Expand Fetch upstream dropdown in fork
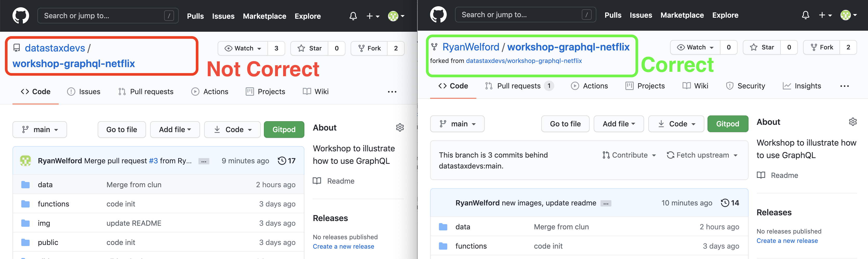The width and height of the screenshot is (868, 259). (703, 155)
